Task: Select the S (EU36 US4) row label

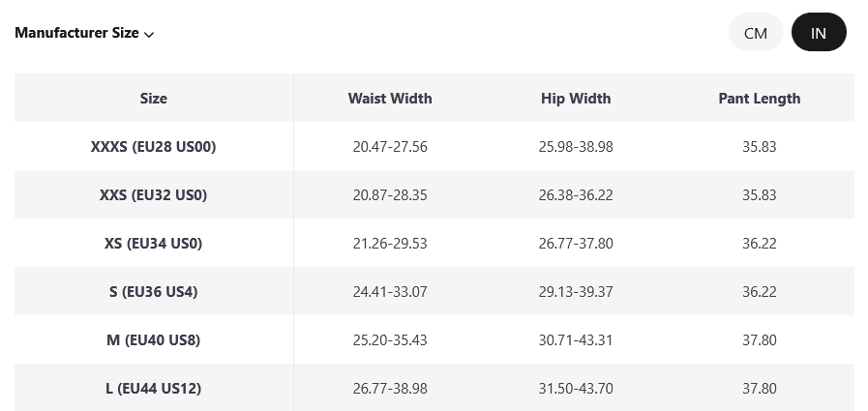Action: click(x=153, y=292)
